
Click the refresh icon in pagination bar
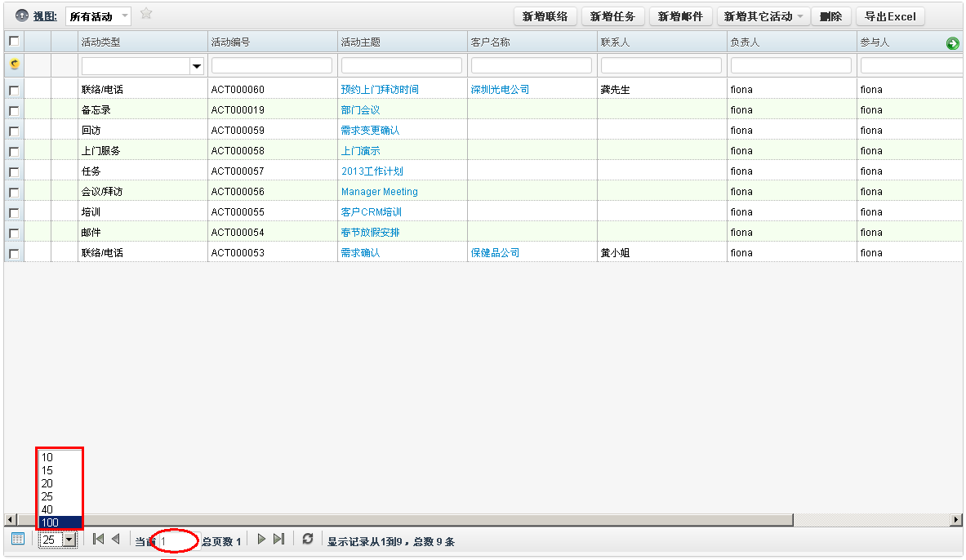click(x=307, y=539)
